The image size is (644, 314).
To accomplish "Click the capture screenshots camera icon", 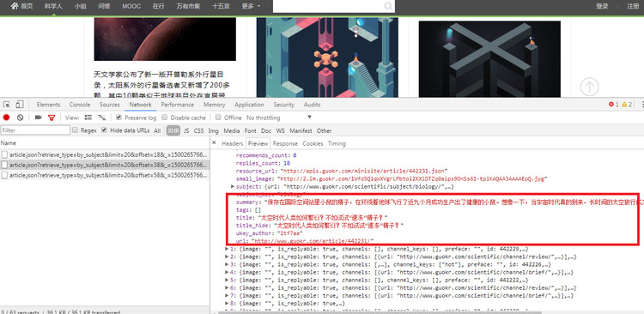I will [38, 118].
